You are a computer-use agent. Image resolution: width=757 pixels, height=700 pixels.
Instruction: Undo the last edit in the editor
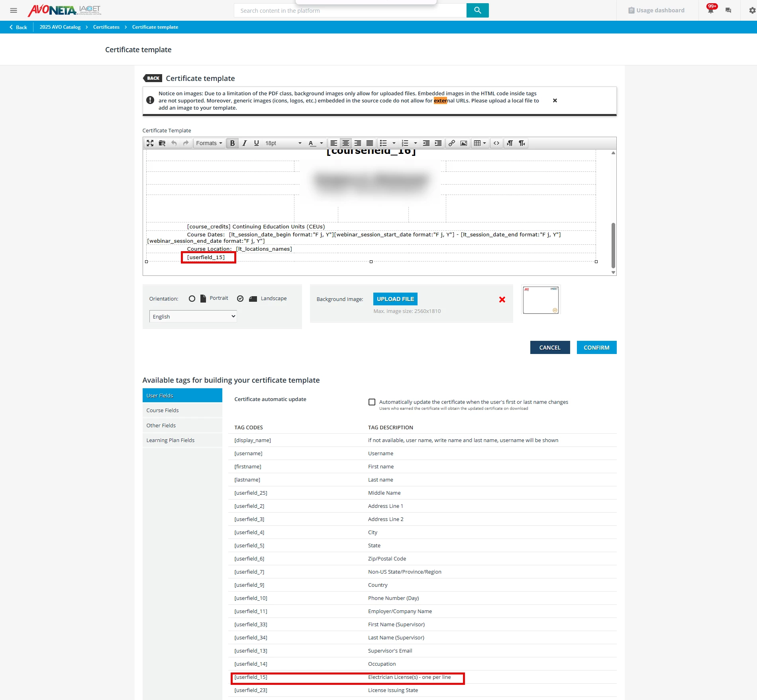[x=174, y=143]
